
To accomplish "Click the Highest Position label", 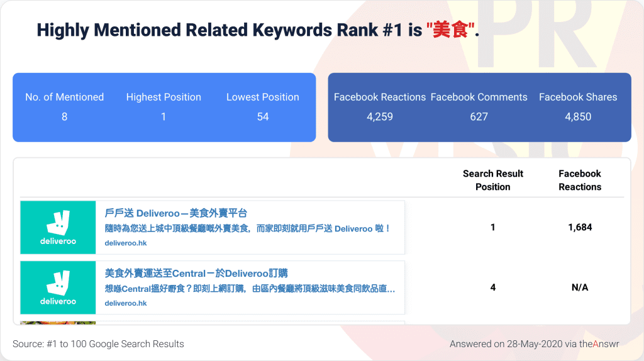I will [164, 97].
